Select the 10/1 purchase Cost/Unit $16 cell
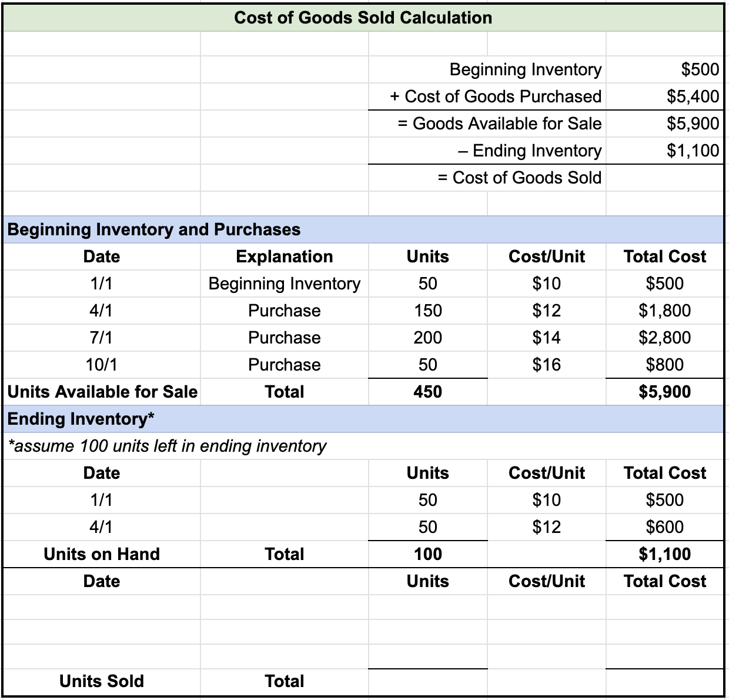 click(547, 364)
